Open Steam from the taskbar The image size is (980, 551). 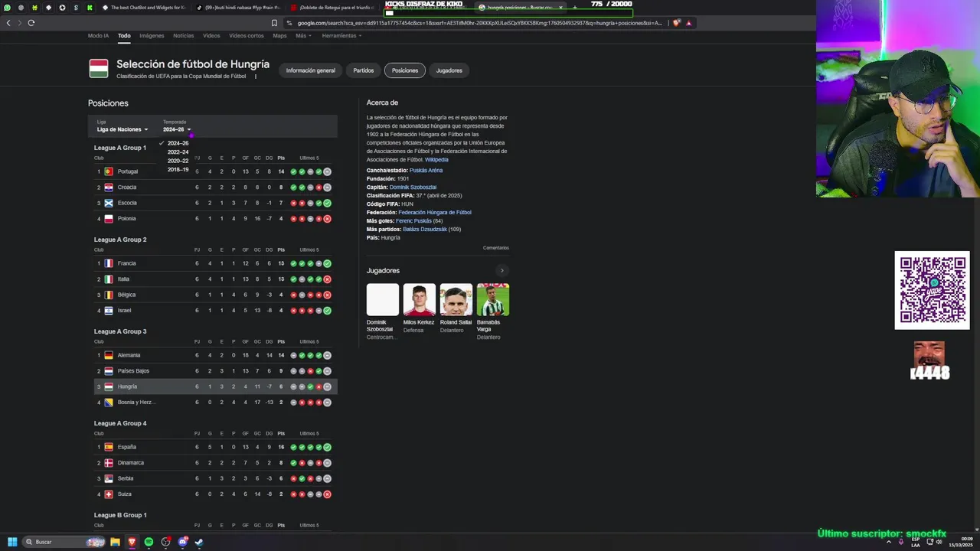point(200,542)
